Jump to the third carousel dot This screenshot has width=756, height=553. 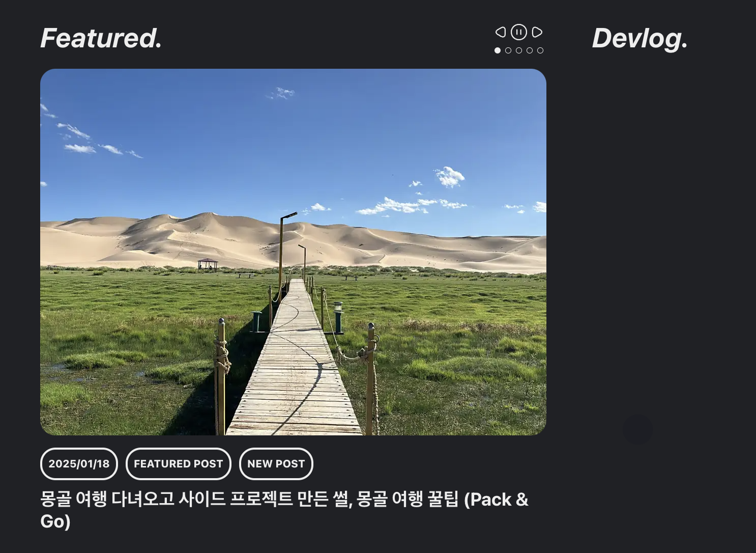(x=519, y=50)
